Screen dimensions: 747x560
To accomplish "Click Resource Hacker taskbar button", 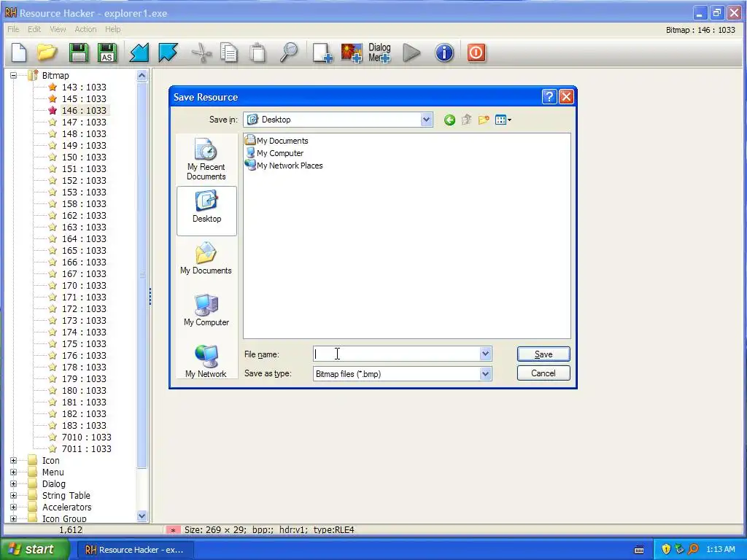I will coord(134,550).
